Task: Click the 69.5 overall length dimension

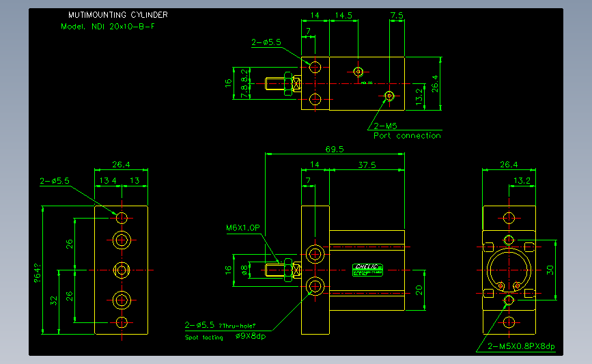Action: click(335, 149)
